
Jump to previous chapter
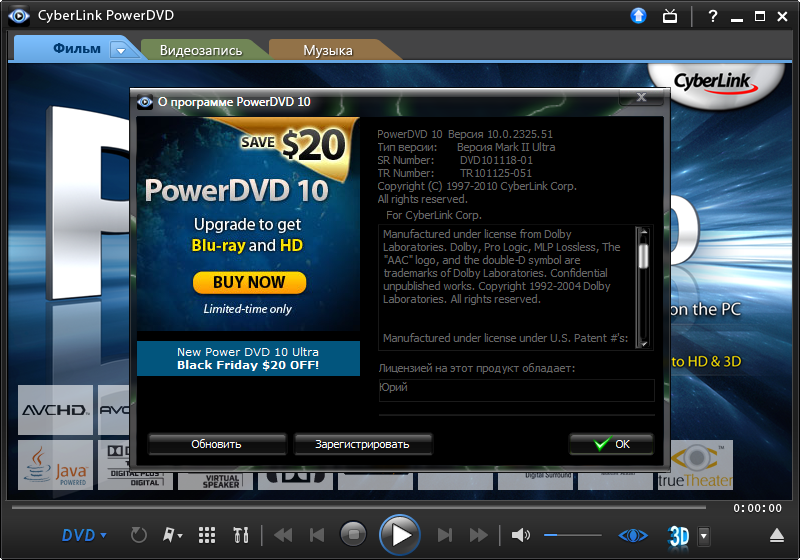[317, 536]
